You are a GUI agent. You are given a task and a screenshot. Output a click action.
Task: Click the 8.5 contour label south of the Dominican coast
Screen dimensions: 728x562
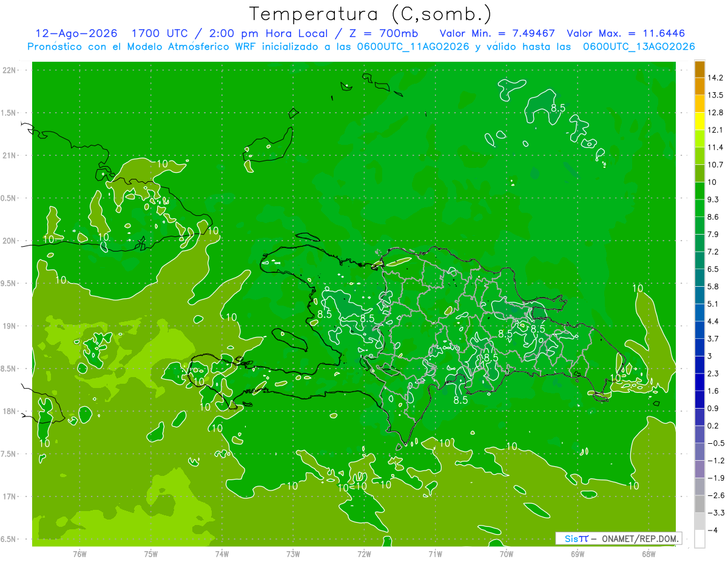point(461,400)
